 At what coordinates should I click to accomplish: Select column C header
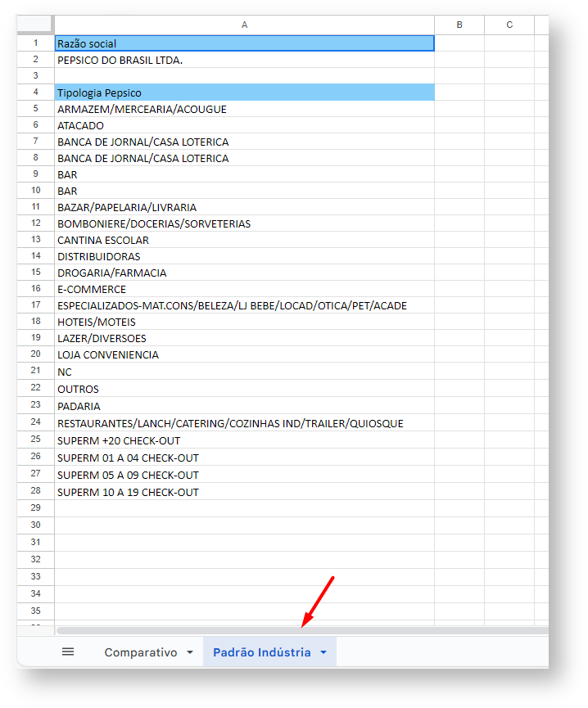[x=509, y=25]
